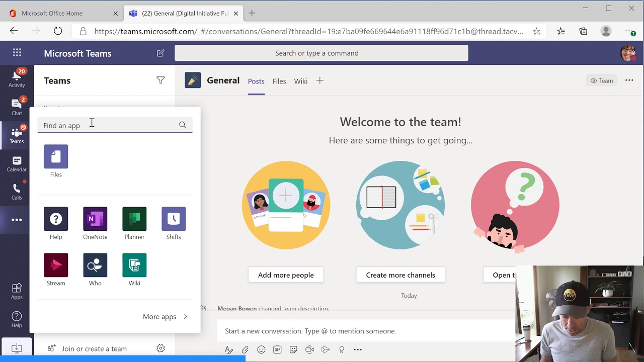Screen dimensions: 644x362
Task: Open the Stream extension in compose toolbar
Action: coord(326,349)
